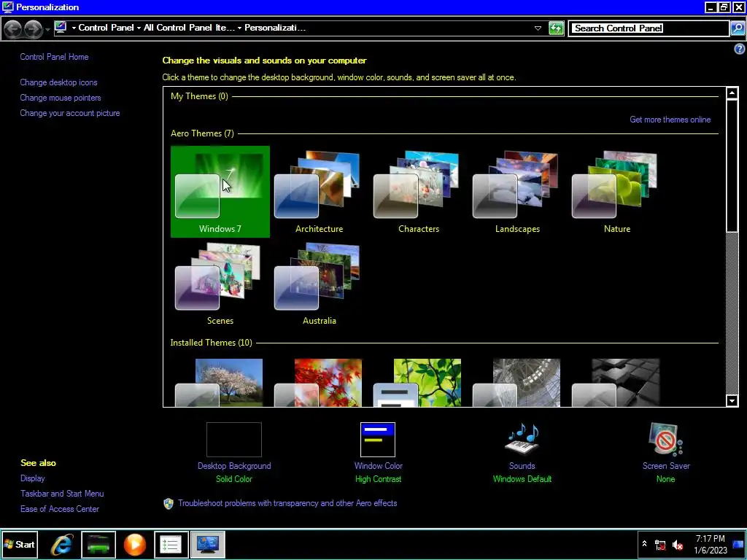747x560 pixels.
Task: Click the All Control Panel Items breadcrumb
Action: coord(190,28)
